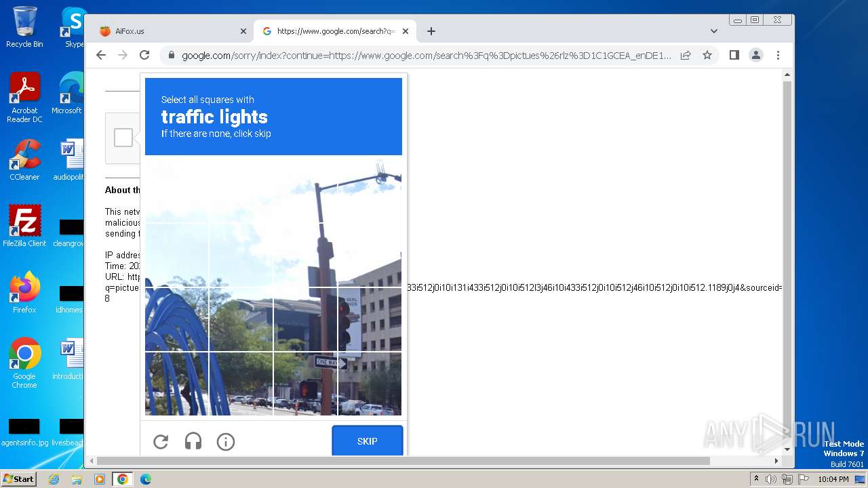
Task: Open Chrome side panel
Action: click(x=734, y=55)
